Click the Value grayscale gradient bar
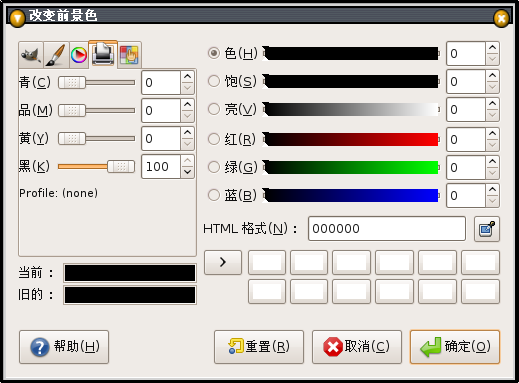The image size is (519, 383). point(352,109)
